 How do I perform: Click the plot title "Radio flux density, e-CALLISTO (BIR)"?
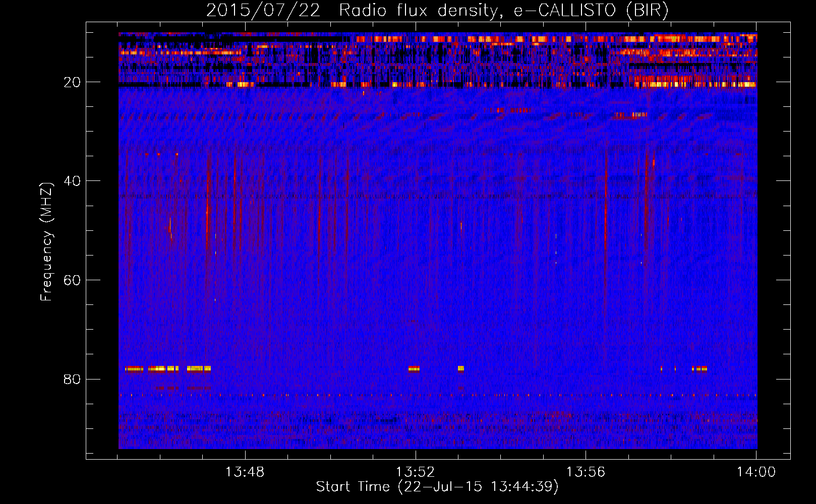tap(504, 11)
